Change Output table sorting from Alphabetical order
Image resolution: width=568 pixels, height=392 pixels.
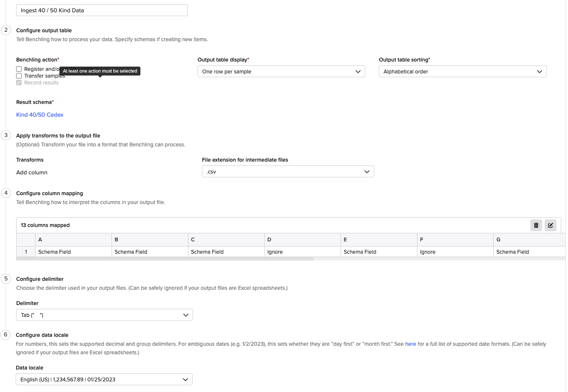(x=462, y=71)
